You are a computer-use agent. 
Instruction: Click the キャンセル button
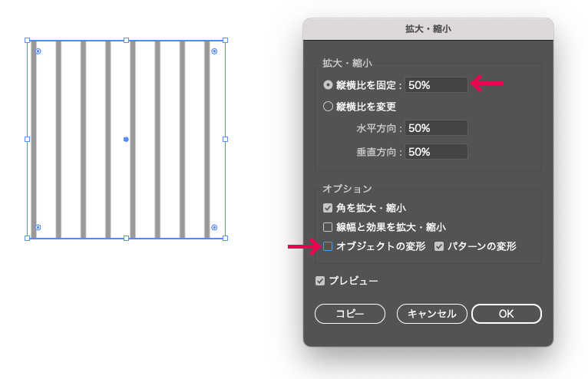[x=431, y=313]
